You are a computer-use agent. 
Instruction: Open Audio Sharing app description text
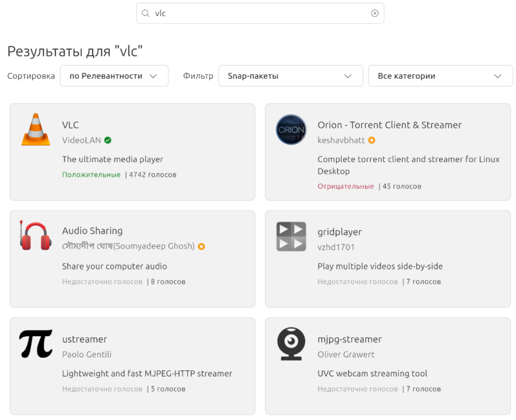pyautogui.click(x=114, y=266)
